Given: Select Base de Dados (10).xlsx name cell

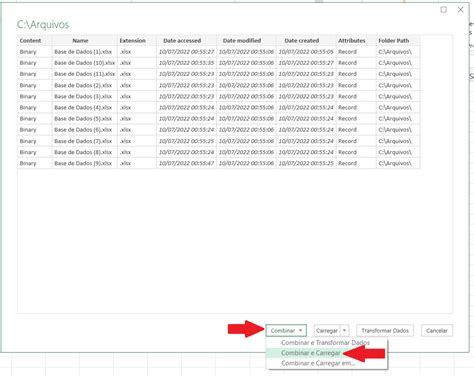Looking at the screenshot, I should [x=84, y=63].
